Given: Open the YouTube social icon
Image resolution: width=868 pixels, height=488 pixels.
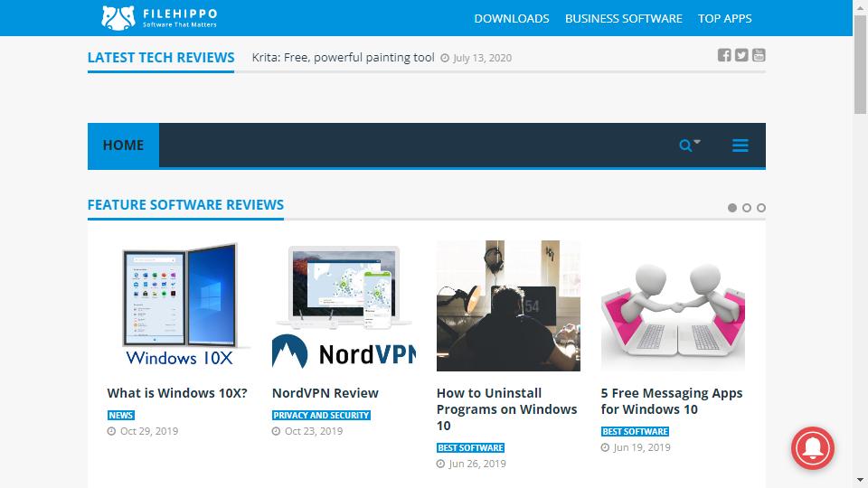Looking at the screenshot, I should [759, 55].
